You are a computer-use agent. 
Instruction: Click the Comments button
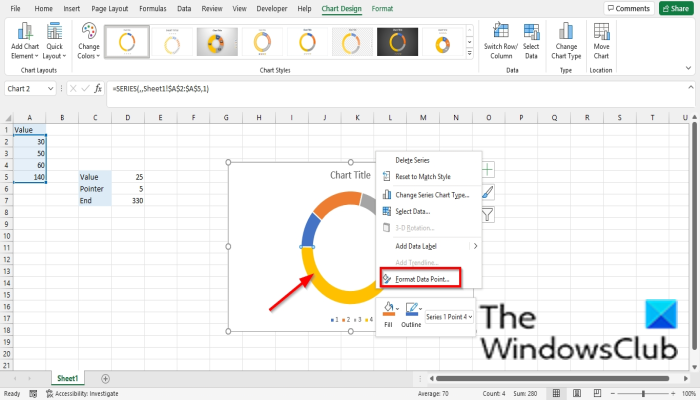tap(629, 8)
